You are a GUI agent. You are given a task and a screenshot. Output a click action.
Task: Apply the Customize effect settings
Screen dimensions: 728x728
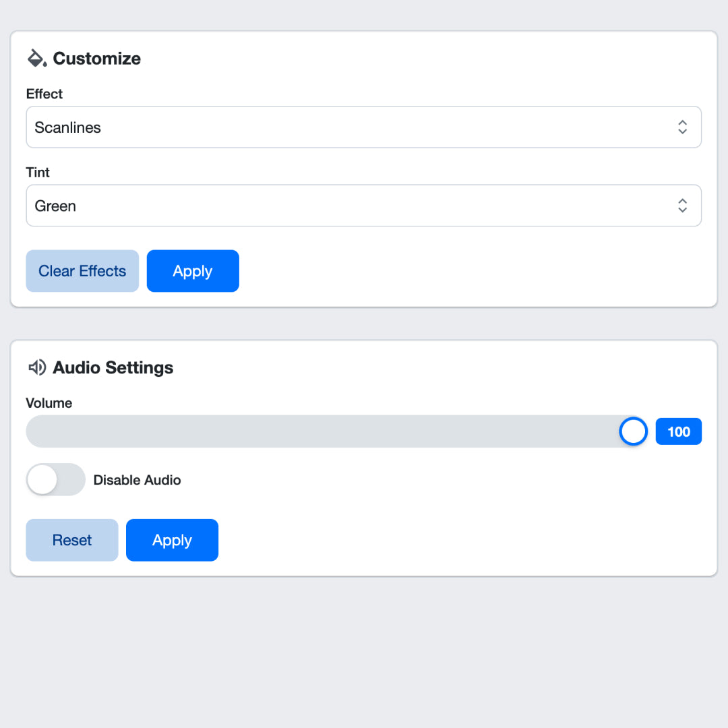click(x=193, y=271)
